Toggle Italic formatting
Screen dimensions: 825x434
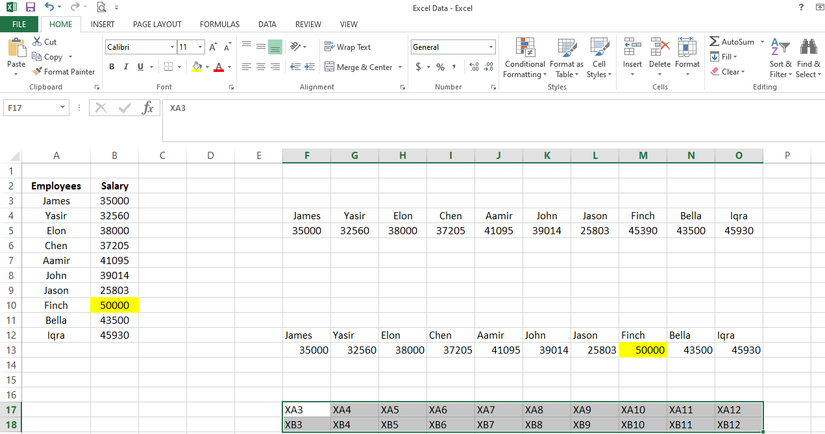pyautogui.click(x=126, y=67)
